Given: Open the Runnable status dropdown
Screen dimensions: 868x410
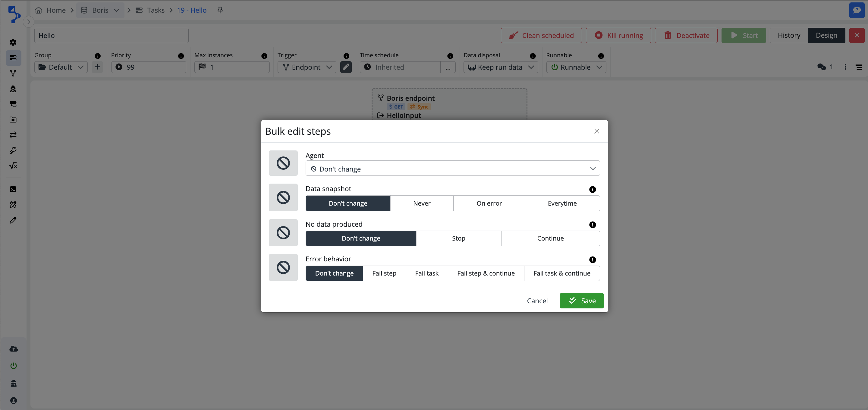Looking at the screenshot, I should click(576, 67).
